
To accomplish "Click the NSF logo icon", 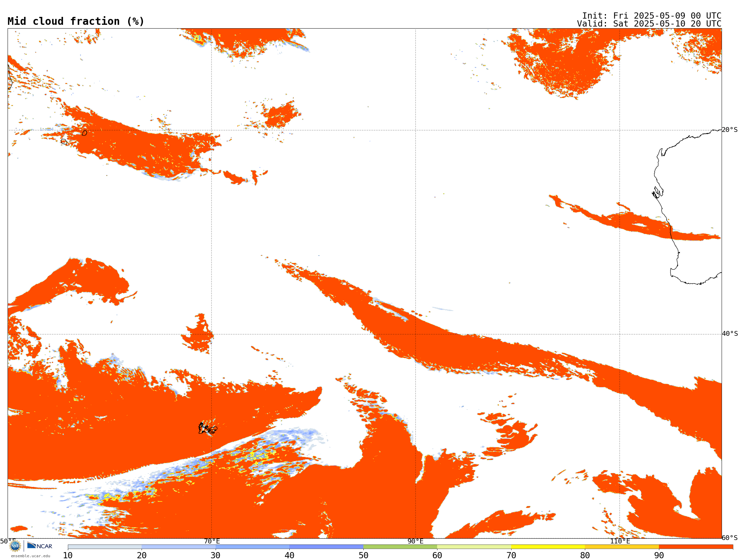I will pyautogui.click(x=15, y=546).
